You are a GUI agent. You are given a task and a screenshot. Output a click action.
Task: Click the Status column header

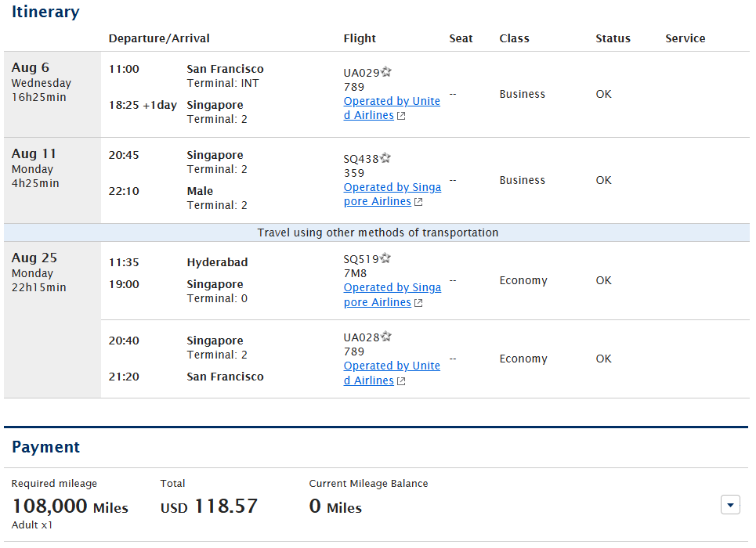(613, 38)
